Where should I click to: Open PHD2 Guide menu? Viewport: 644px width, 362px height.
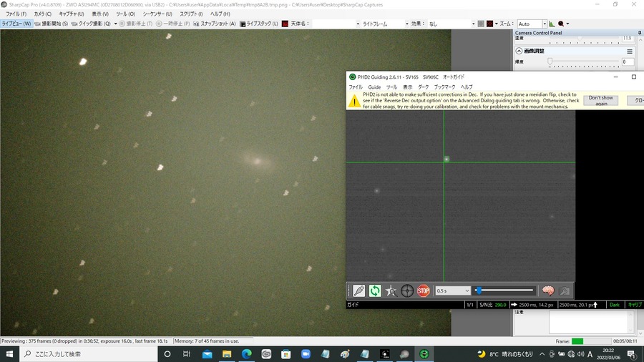pos(374,87)
